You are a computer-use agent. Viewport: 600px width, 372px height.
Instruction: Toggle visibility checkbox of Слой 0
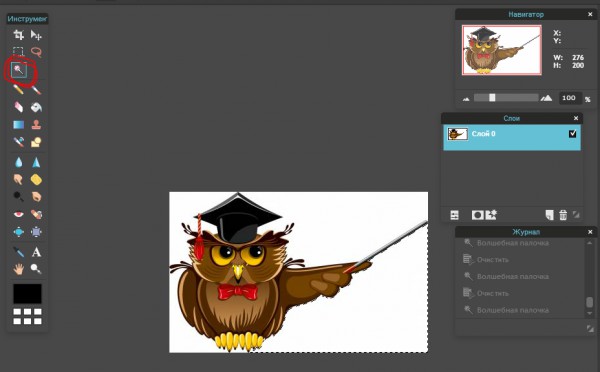coord(572,134)
